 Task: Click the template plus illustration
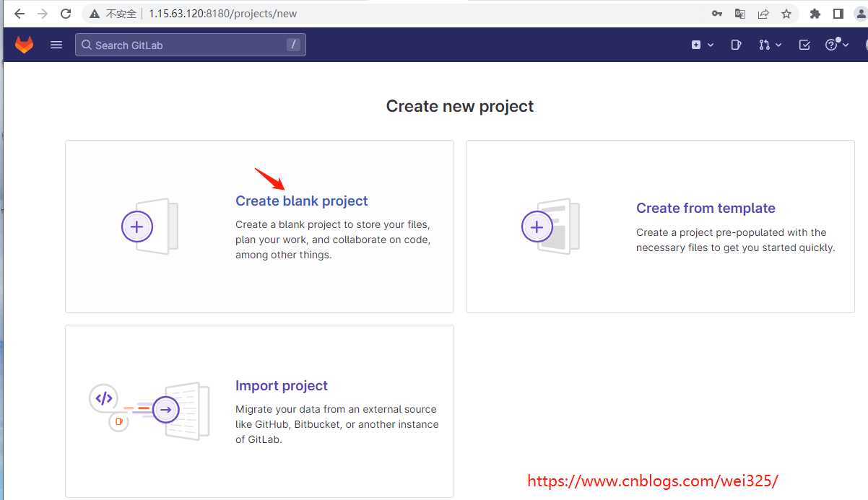[x=537, y=227]
